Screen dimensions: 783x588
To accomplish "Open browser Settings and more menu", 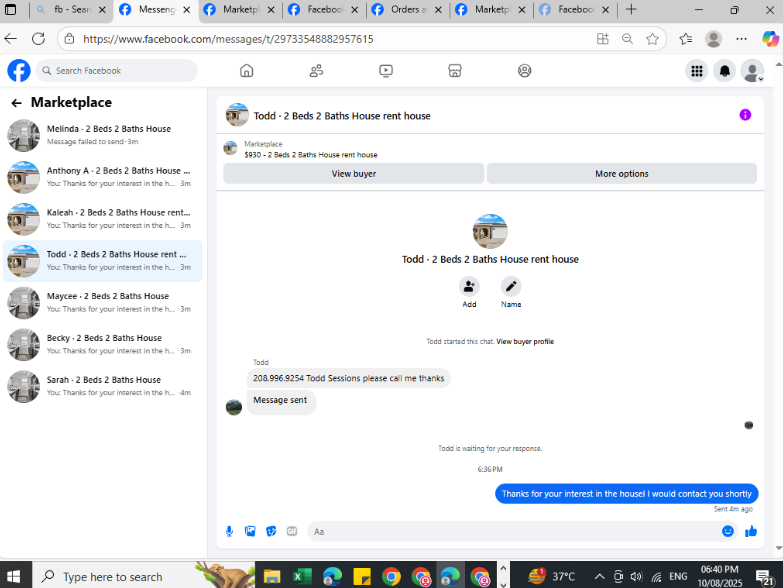I will pos(742,39).
